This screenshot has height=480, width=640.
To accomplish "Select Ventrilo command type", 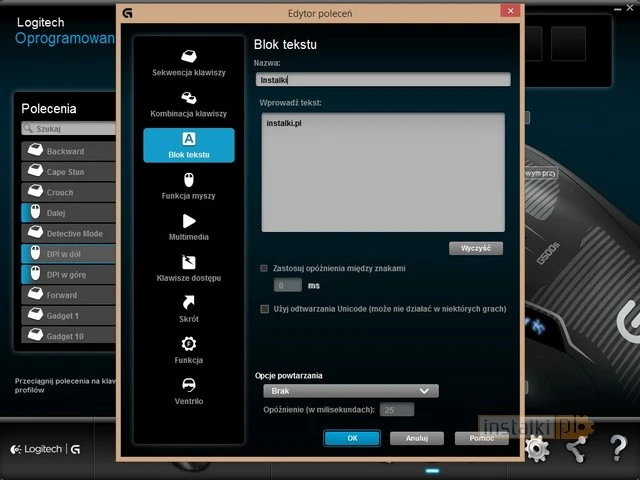I will [189, 391].
